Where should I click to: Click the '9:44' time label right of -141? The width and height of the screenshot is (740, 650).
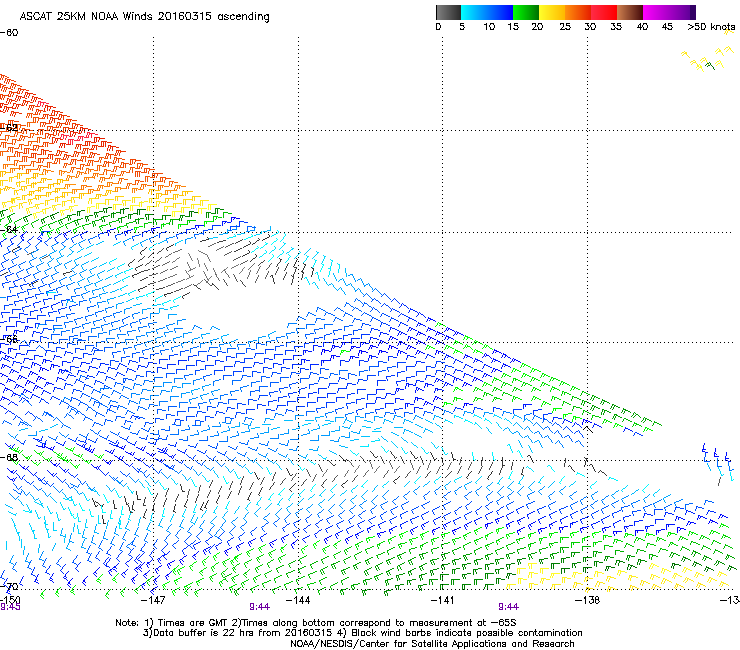pyautogui.click(x=508, y=607)
